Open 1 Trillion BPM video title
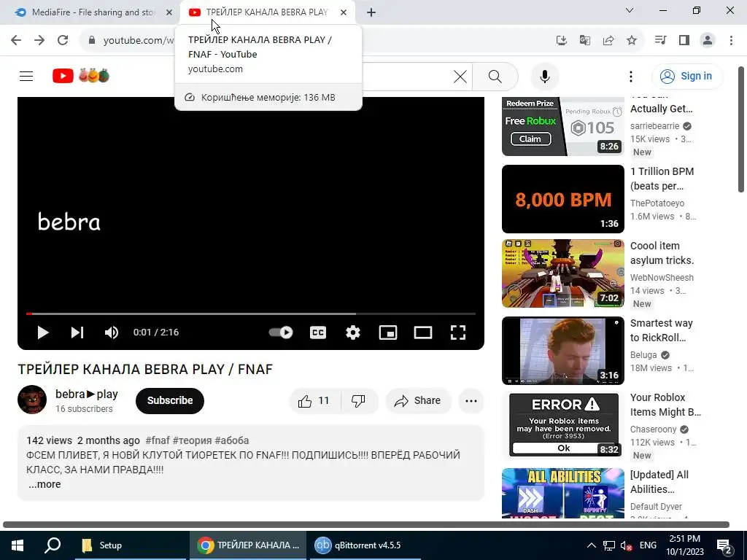The height and width of the screenshot is (560, 747). (x=662, y=179)
